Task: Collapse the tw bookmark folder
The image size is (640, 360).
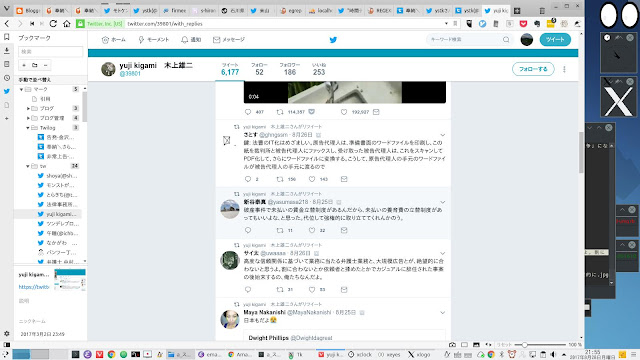Action: pos(28,166)
